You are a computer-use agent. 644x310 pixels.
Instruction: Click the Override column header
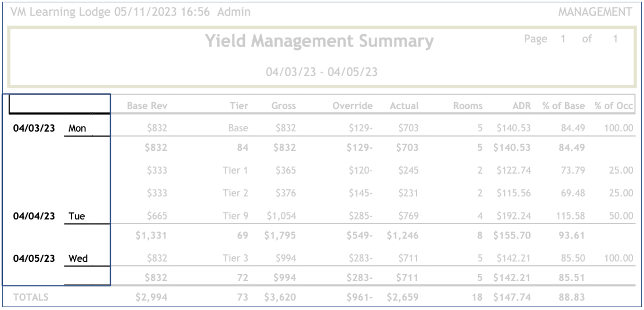point(352,106)
